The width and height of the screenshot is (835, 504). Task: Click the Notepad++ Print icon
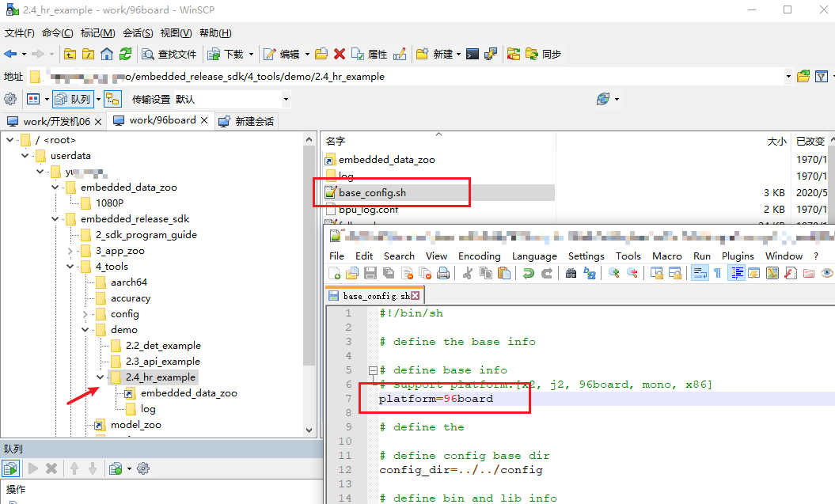point(443,273)
